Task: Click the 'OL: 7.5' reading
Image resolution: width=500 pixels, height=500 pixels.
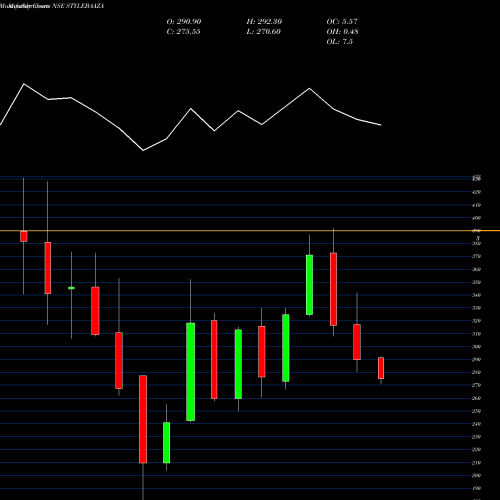Action: pos(339,42)
